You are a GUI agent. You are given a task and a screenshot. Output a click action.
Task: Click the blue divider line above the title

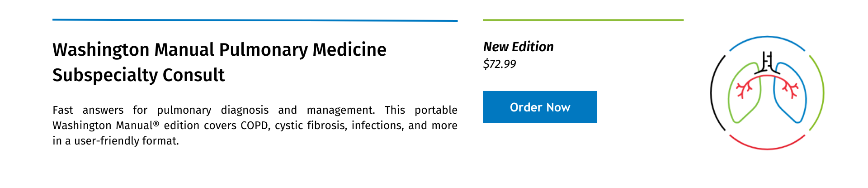(255, 20)
